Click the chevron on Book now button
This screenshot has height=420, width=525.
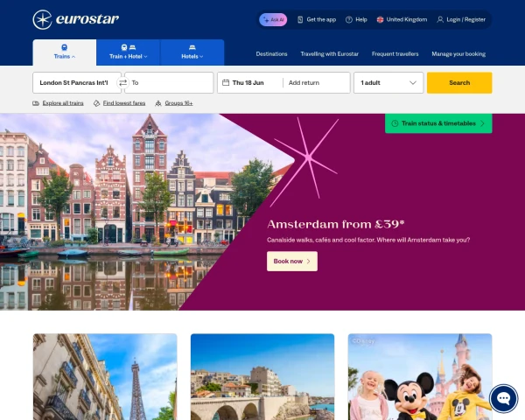(308, 262)
